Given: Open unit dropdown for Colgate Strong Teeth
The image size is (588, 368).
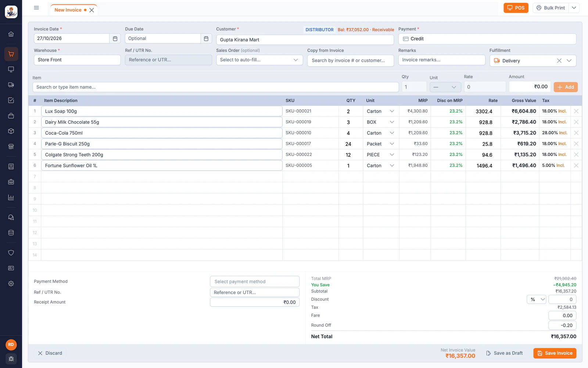Looking at the screenshot, I should point(381,155).
